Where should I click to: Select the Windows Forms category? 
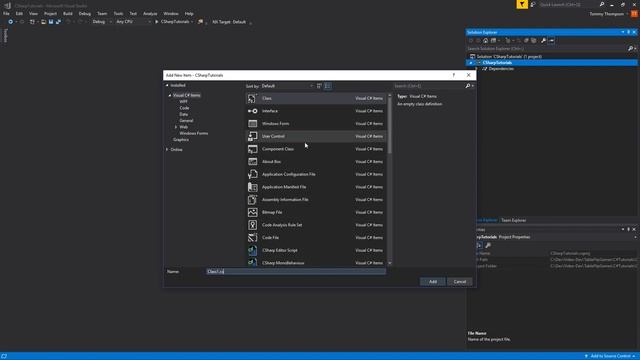193,133
